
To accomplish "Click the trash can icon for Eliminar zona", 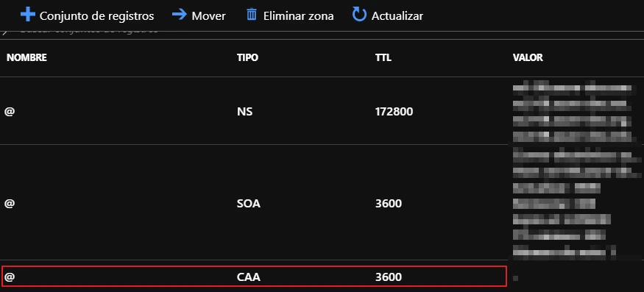I will 252,15.
